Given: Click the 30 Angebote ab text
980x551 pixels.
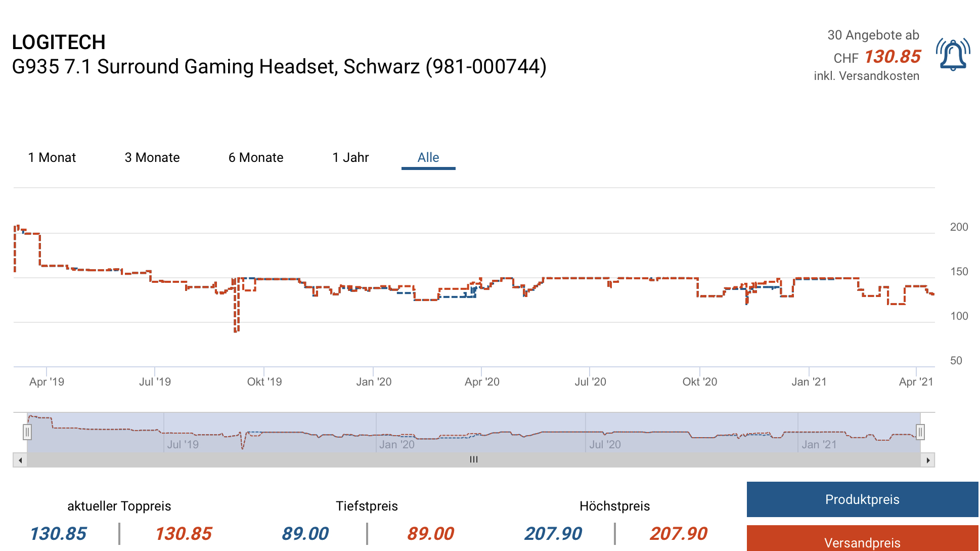Looking at the screenshot, I should (x=873, y=35).
